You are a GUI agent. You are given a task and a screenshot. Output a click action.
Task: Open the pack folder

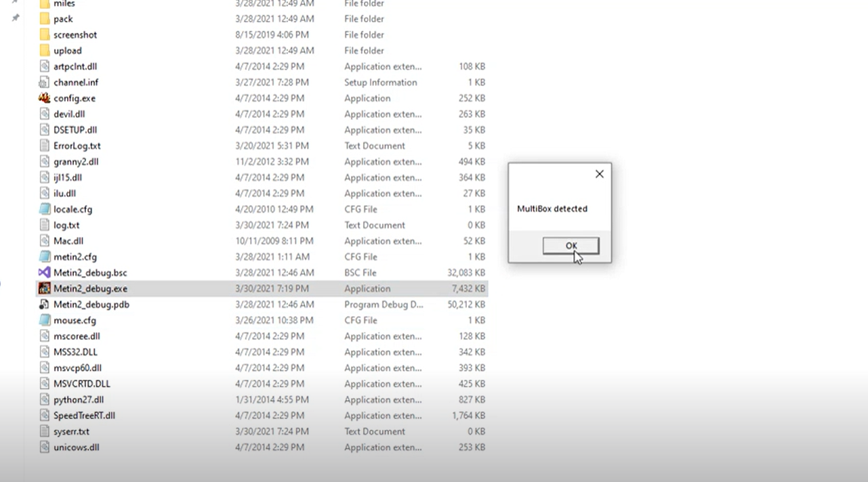tap(63, 19)
